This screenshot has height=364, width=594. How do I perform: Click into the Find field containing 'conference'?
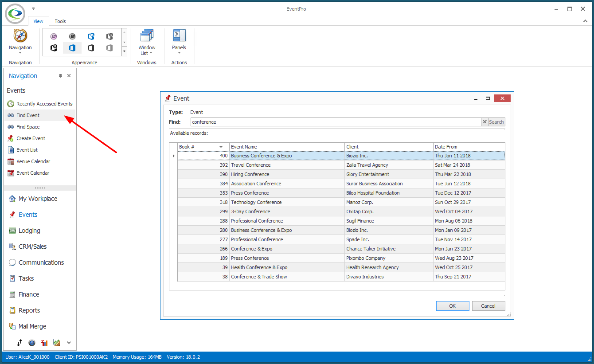pos(336,122)
